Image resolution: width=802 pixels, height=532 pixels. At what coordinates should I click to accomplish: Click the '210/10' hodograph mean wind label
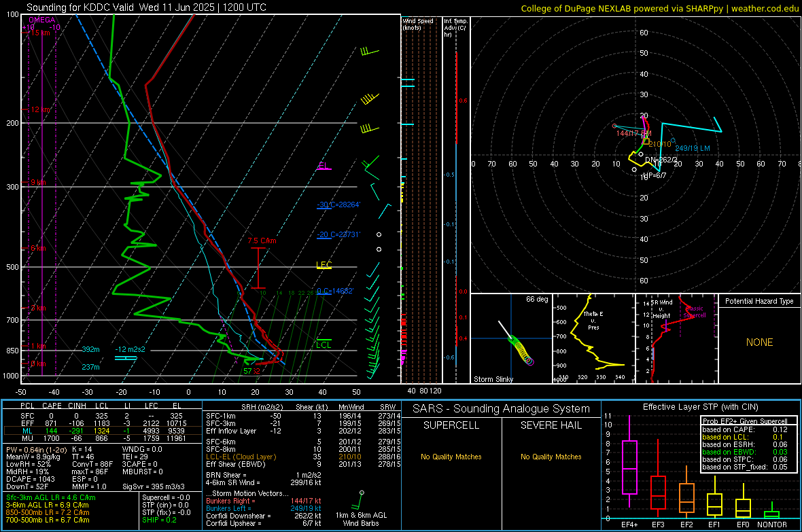(660, 144)
